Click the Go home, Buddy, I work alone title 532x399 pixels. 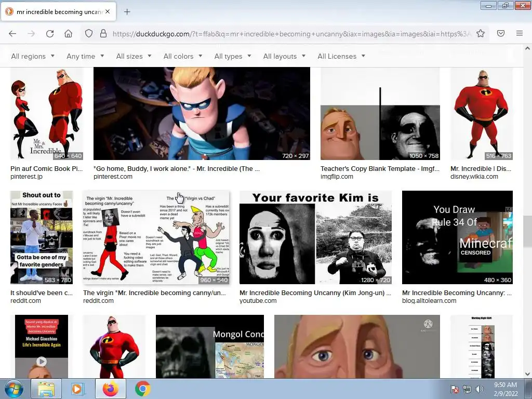(x=177, y=169)
